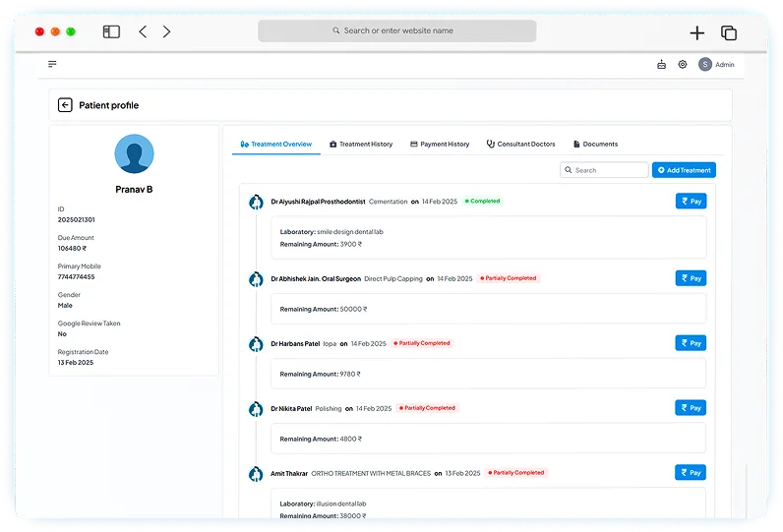
Task: Click the search magnifier icon in treatment search
Action: point(568,170)
